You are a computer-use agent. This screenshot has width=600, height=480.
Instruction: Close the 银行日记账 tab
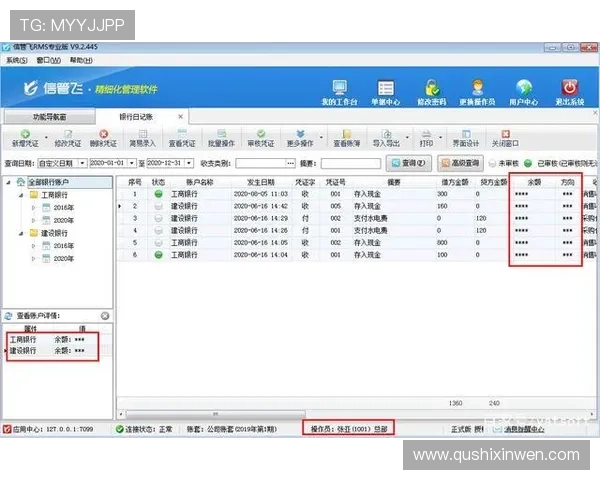(181, 116)
